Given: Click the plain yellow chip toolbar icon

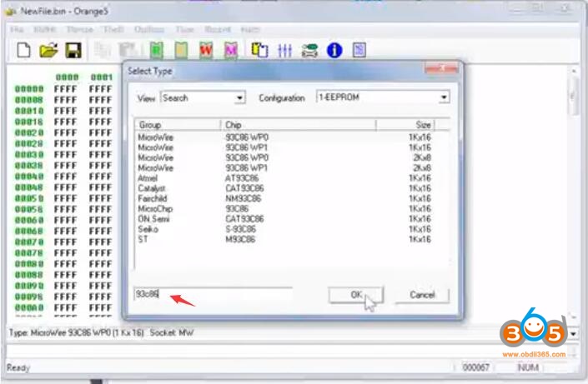Looking at the screenshot, I should pos(181,50).
